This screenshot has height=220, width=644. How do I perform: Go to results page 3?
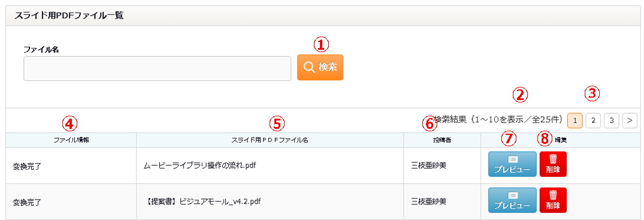pyautogui.click(x=612, y=120)
